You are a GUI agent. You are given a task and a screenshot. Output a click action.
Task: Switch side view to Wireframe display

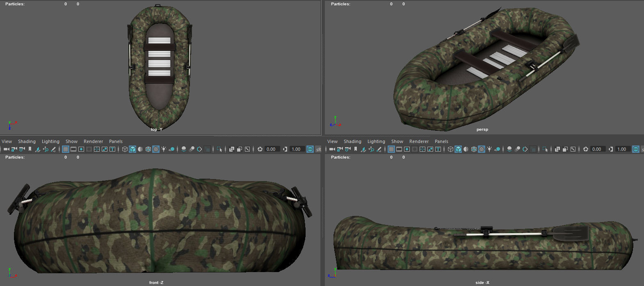(450, 149)
